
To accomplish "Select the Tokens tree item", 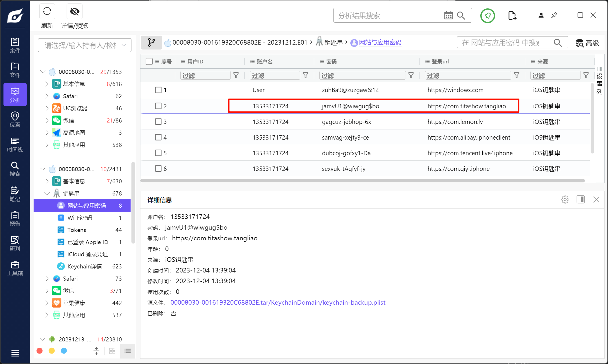I will point(76,230).
